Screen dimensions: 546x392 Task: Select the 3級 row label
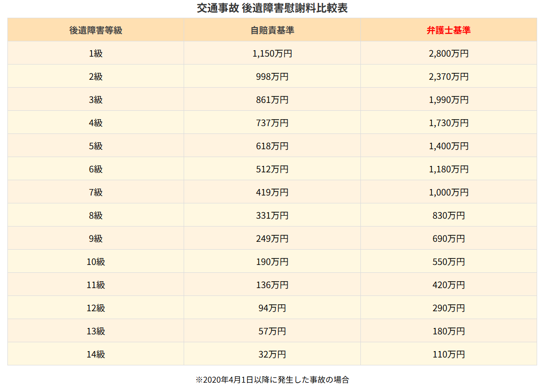tap(96, 99)
